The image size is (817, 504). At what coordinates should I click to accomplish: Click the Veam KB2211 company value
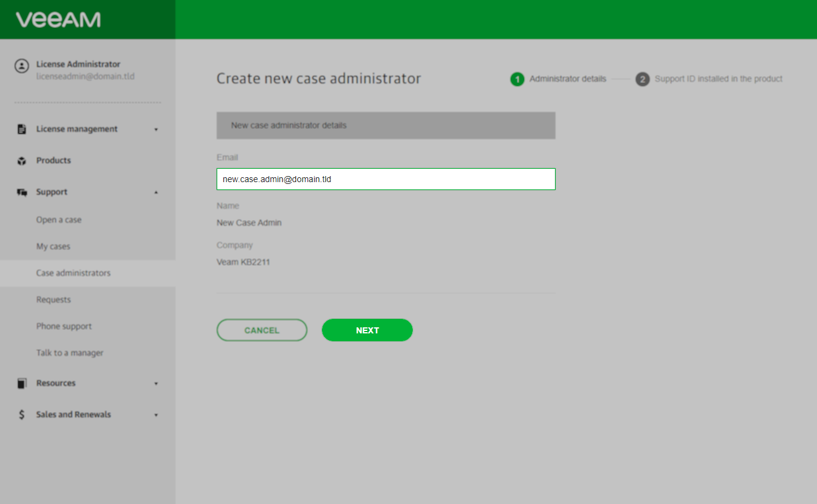(x=243, y=262)
